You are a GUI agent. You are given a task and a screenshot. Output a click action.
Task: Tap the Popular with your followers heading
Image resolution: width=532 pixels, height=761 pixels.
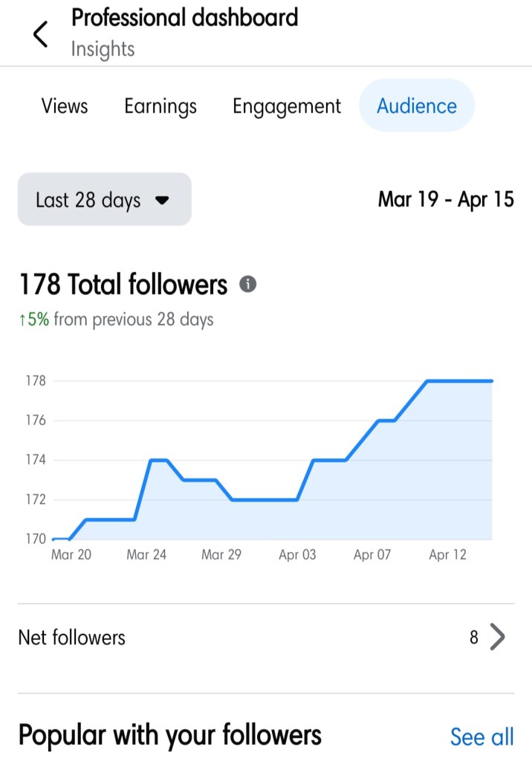tap(170, 735)
